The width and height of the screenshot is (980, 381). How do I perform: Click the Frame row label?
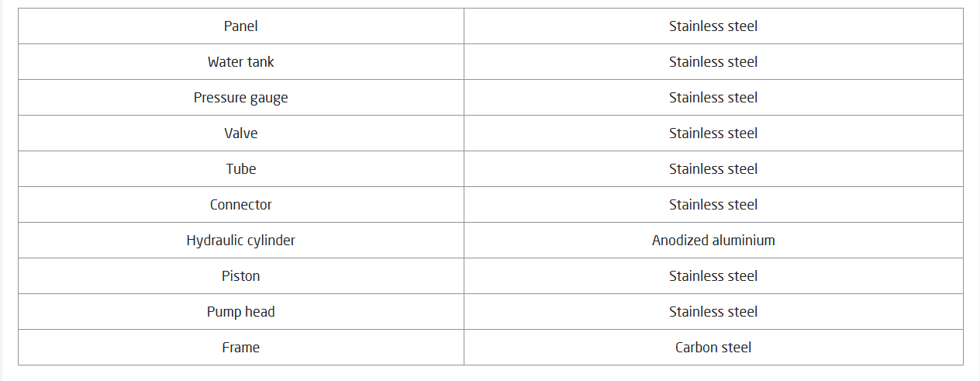point(241,348)
